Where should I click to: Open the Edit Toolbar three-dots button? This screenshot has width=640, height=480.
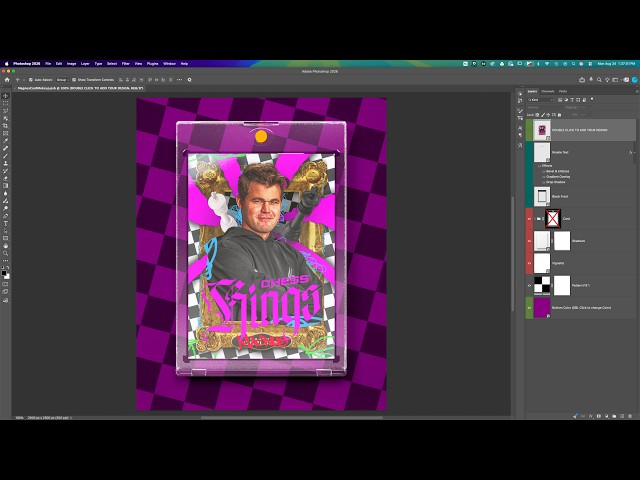click(6, 260)
